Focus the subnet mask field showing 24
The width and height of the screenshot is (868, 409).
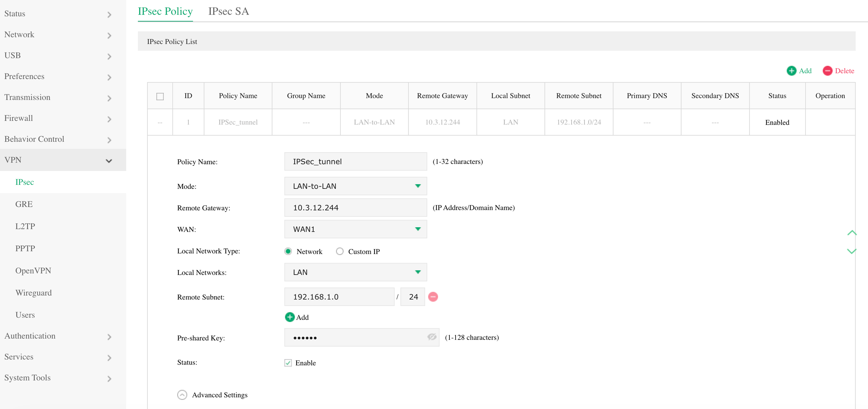pyautogui.click(x=413, y=297)
